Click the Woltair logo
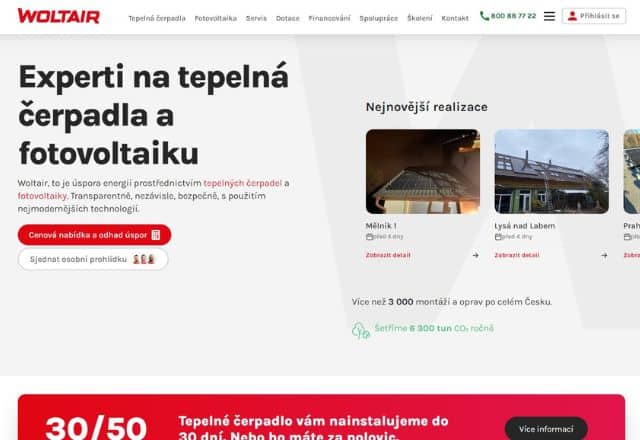640x440 pixels. pos(59,16)
